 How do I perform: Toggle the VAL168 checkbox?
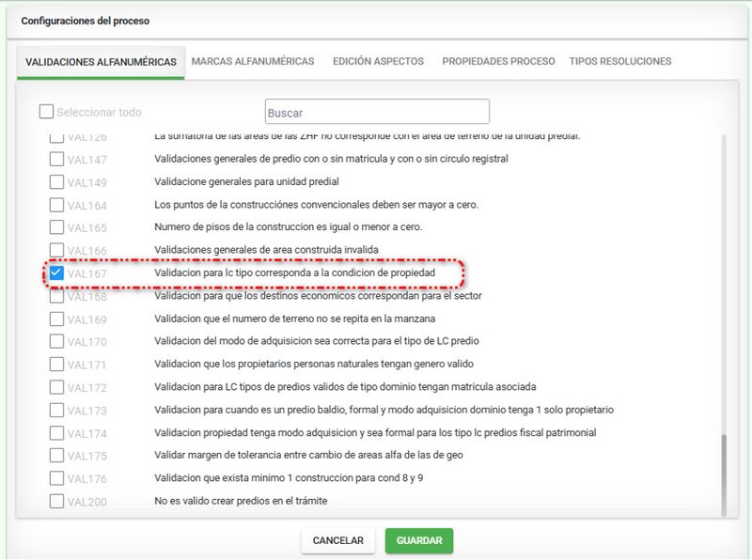(56, 296)
